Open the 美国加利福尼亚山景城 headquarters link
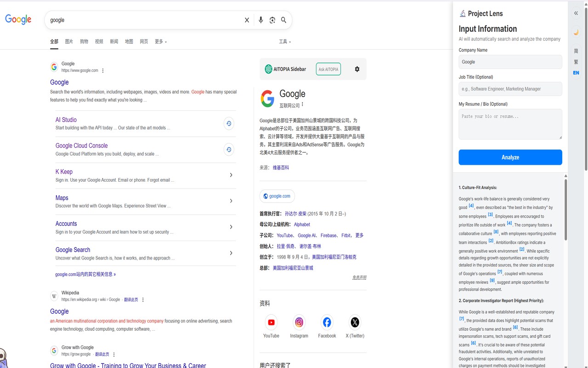 click(293, 268)
